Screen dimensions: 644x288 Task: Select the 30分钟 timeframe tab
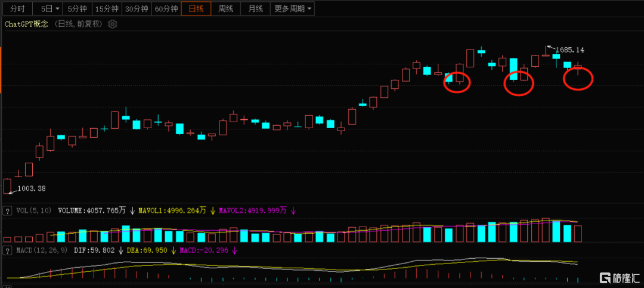(137, 8)
